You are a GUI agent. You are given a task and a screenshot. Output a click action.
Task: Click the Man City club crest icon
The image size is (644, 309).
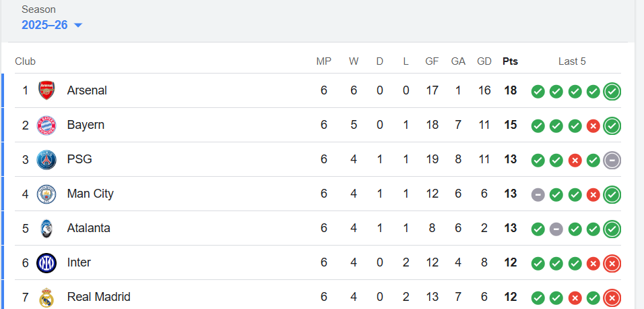pyautogui.click(x=46, y=194)
